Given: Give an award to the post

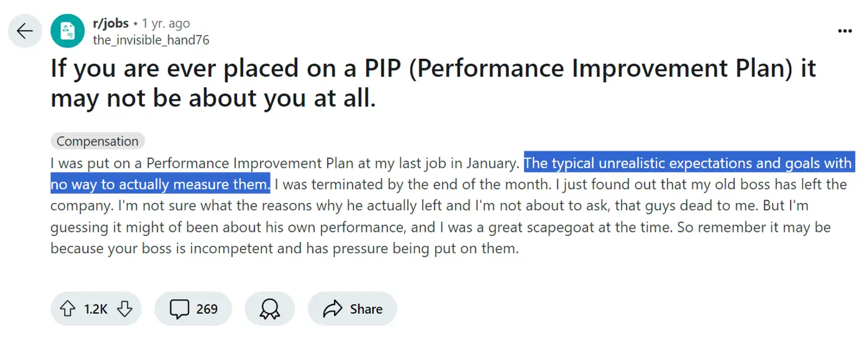Looking at the screenshot, I should tap(270, 309).
